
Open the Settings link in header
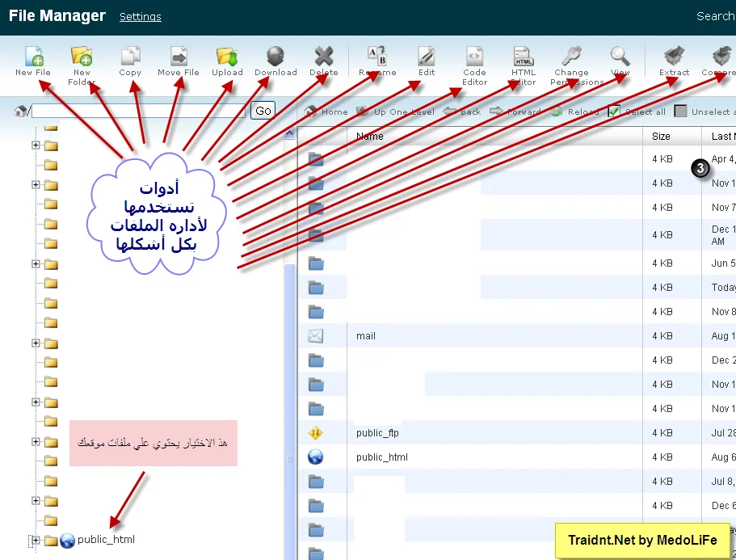click(x=140, y=16)
